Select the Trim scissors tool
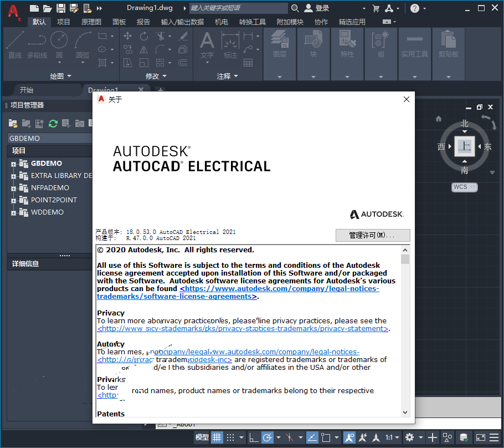 (x=160, y=36)
